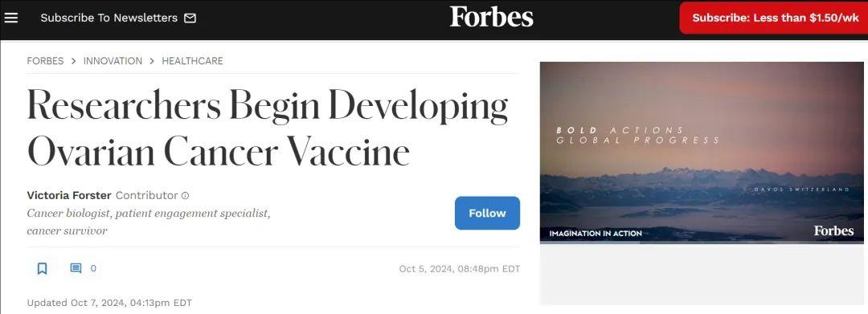This screenshot has width=868, height=314.
Task: Follow Victoria Forster
Action: [x=487, y=213]
